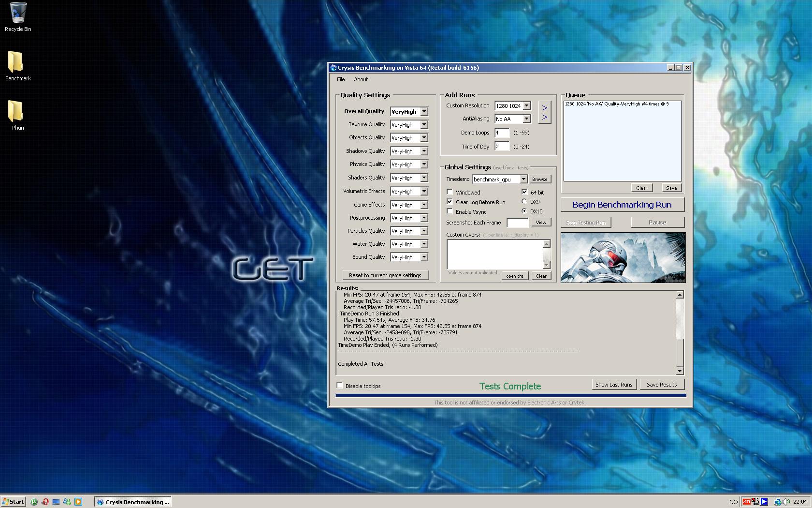Open the Recycle Bin desktop icon
Viewport: 812px width, 508px height.
click(x=18, y=14)
